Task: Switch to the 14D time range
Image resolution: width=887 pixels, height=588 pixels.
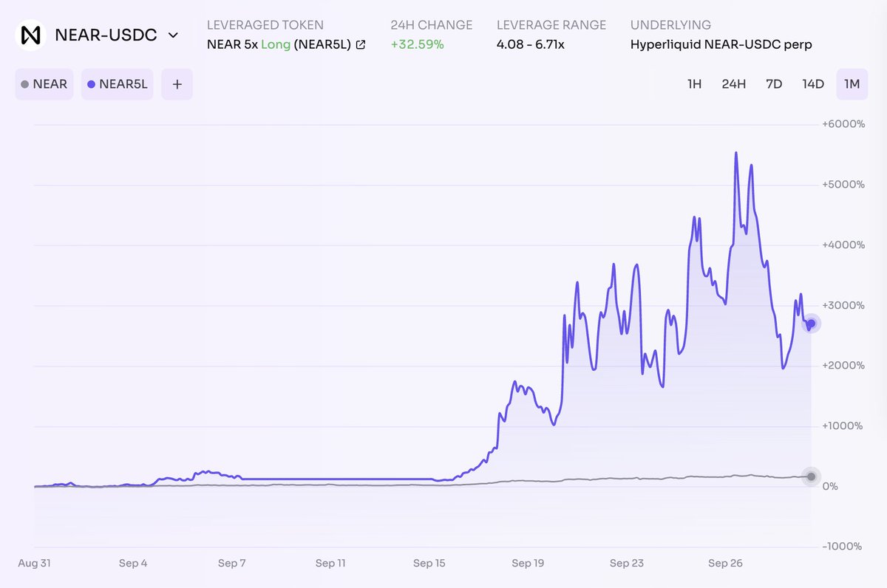Action: (813, 84)
